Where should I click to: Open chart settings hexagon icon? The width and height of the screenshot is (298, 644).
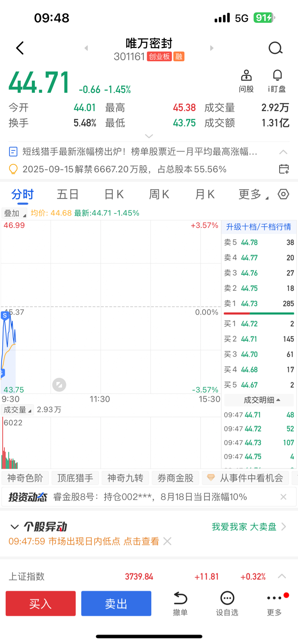[284, 194]
